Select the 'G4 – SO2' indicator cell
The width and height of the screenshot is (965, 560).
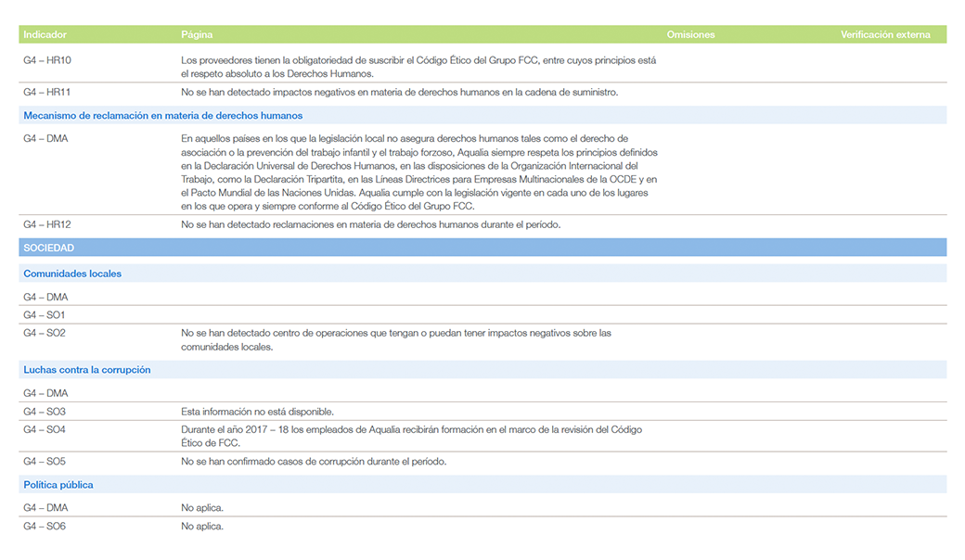pos(45,333)
